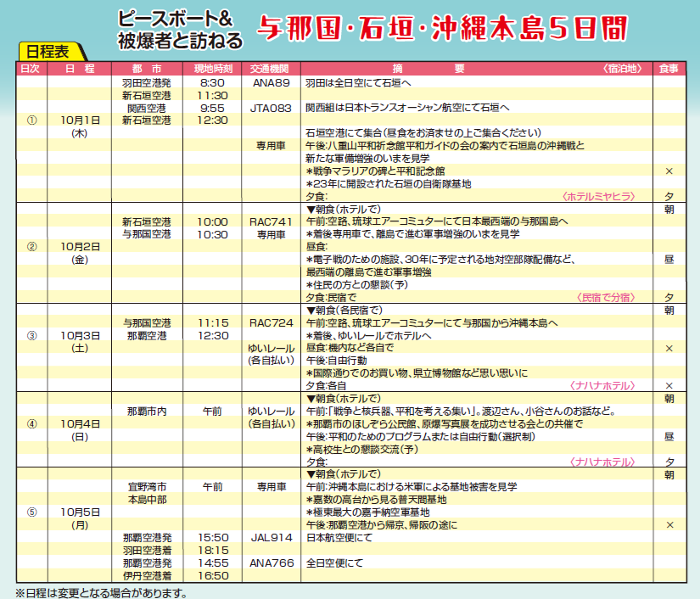Click the ANA766 flight entry
Screen dimensions: 700x599
tap(271, 563)
